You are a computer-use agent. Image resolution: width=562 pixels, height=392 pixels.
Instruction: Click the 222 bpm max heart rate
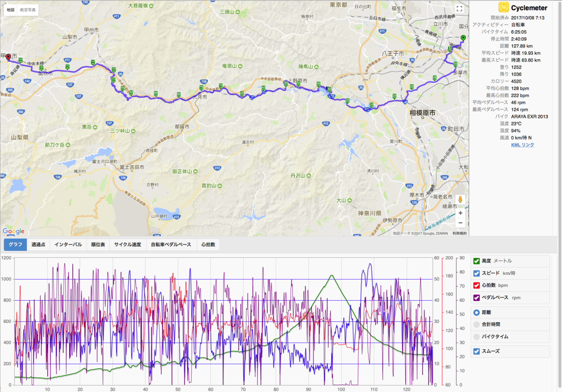520,95
